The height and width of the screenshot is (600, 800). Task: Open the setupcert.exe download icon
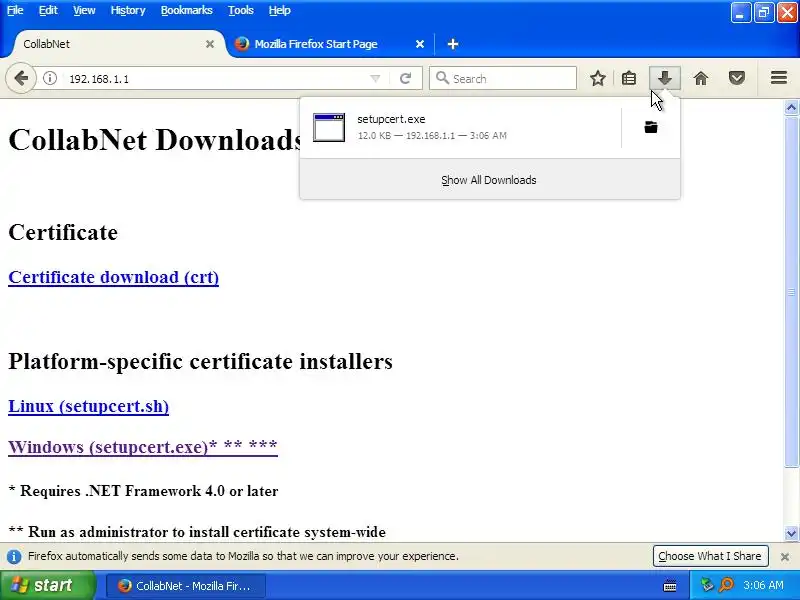[x=329, y=128]
